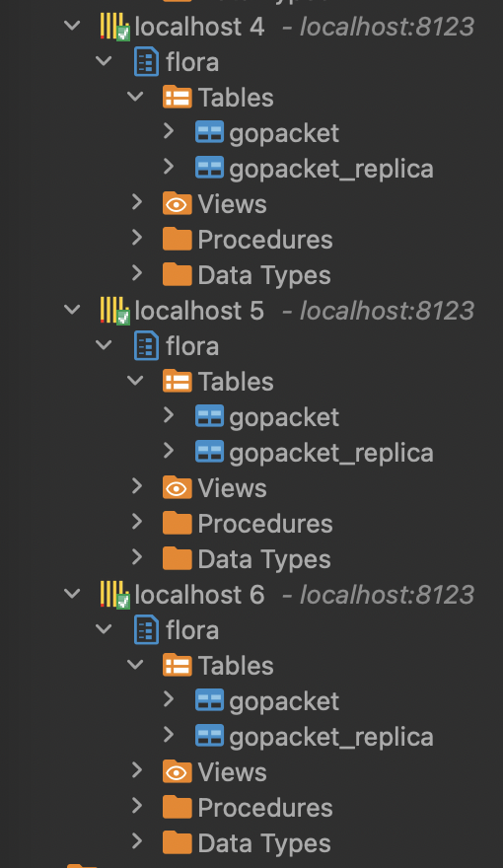Select gopacket_replica under localhost 4
Image resolution: width=503 pixels, height=868 pixels.
pyautogui.click(x=331, y=169)
